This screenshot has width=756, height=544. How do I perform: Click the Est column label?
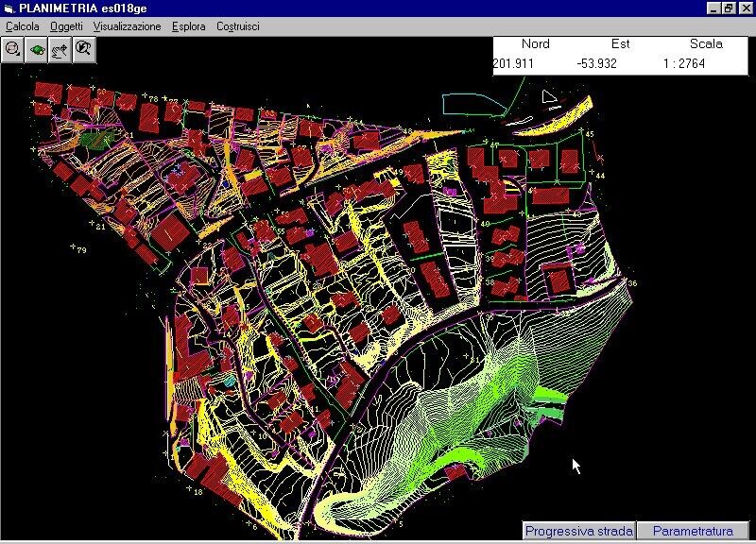tap(621, 43)
